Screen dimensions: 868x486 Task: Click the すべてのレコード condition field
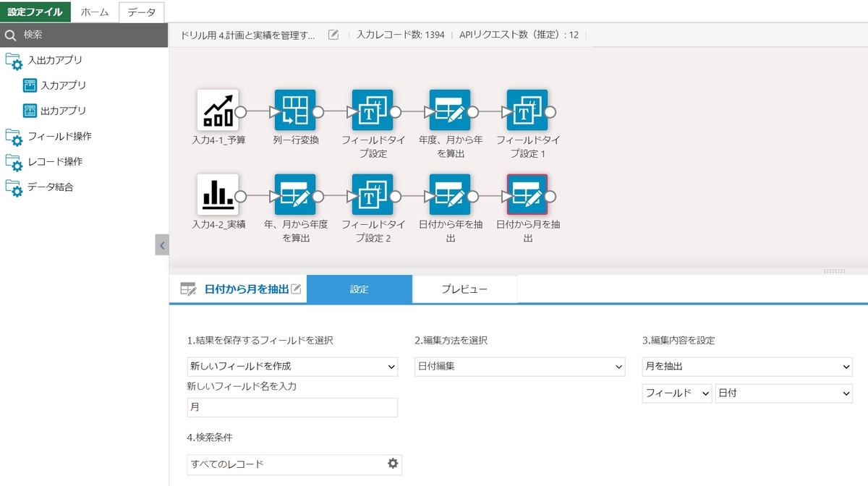tap(294, 464)
